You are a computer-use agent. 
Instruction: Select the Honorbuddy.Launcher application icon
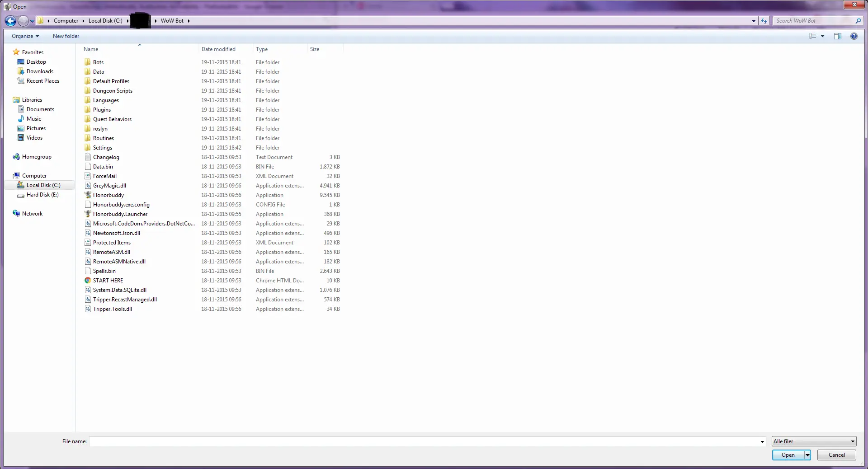click(88, 214)
